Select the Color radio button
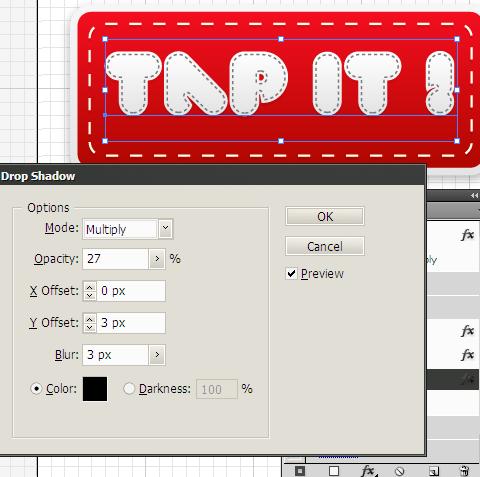 pos(36,389)
